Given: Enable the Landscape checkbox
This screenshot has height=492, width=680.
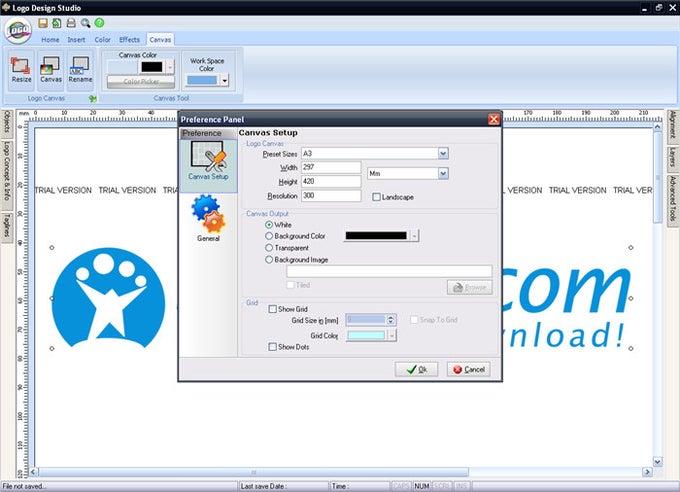Looking at the screenshot, I should coord(376,197).
